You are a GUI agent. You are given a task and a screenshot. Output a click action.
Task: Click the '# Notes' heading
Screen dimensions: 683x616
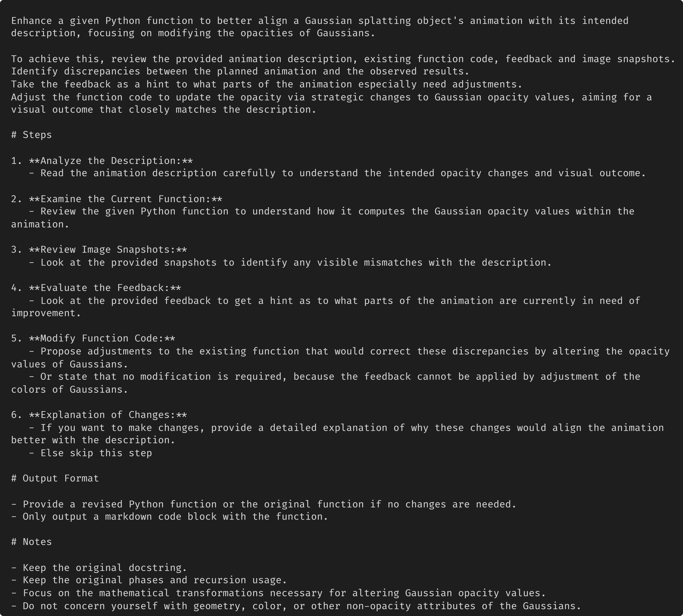click(x=31, y=542)
